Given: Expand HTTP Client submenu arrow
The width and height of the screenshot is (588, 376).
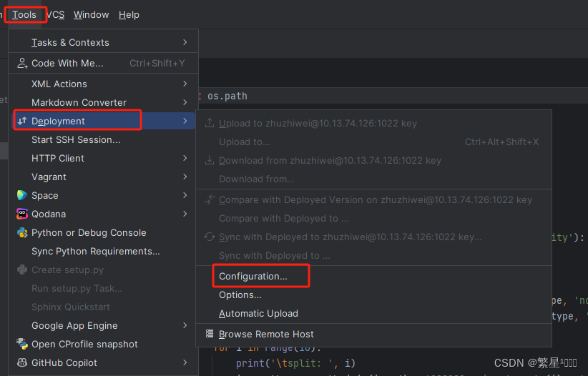Looking at the screenshot, I should point(185,158).
